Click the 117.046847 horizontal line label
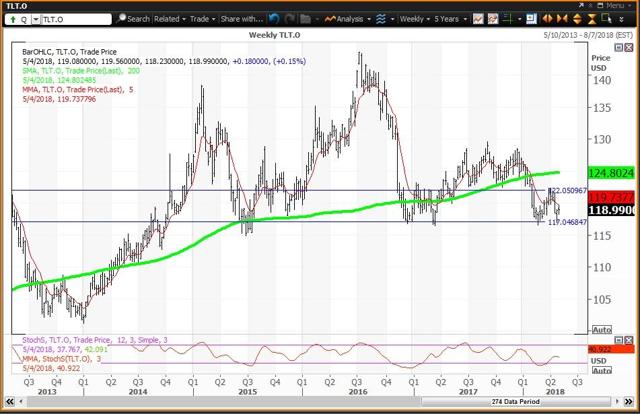 (567, 222)
